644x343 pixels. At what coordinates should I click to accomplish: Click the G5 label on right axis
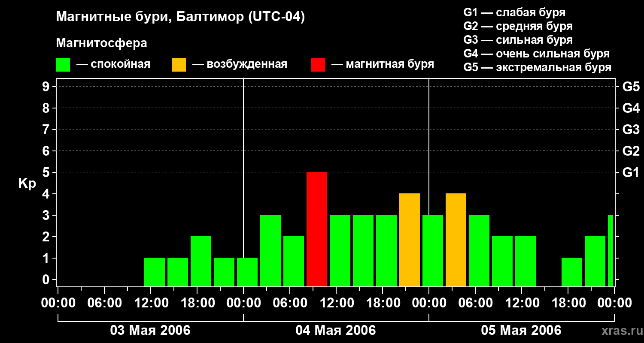631,87
